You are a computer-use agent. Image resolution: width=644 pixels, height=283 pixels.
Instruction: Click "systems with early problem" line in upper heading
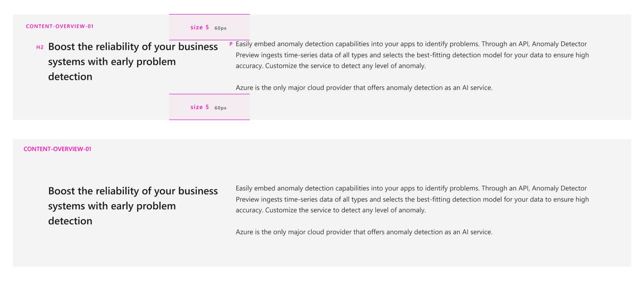(112, 62)
